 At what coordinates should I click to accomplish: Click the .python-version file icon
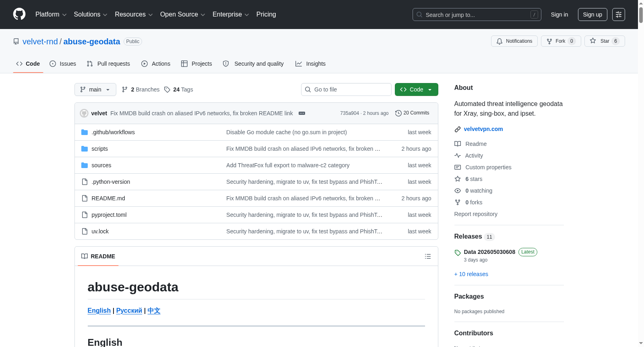(x=85, y=182)
